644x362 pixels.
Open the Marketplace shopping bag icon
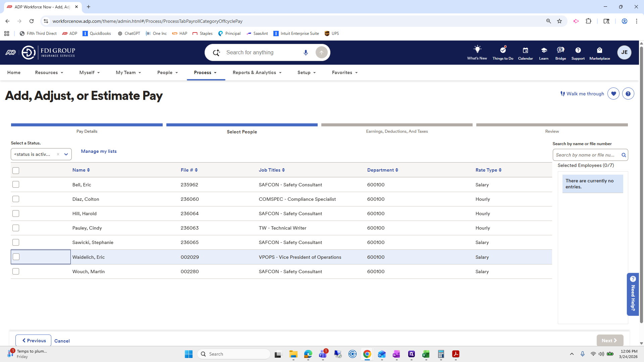[599, 50]
